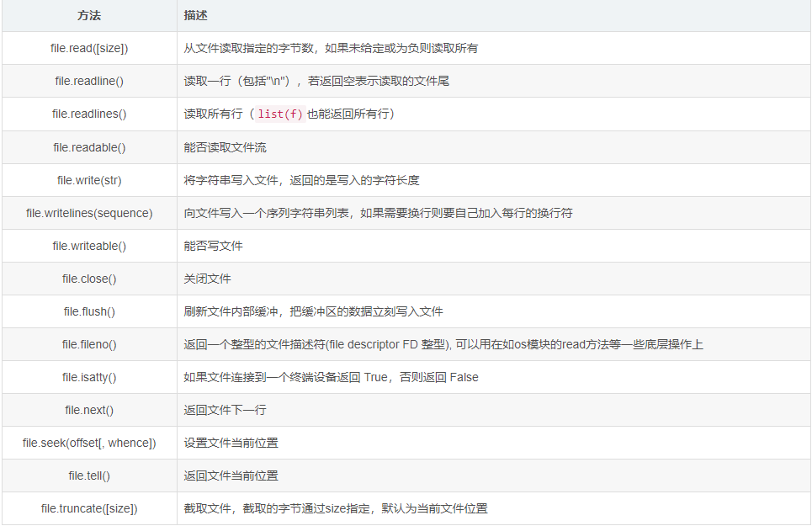Click description 能否读取文件流
This screenshot has width=812, height=526.
225,147
